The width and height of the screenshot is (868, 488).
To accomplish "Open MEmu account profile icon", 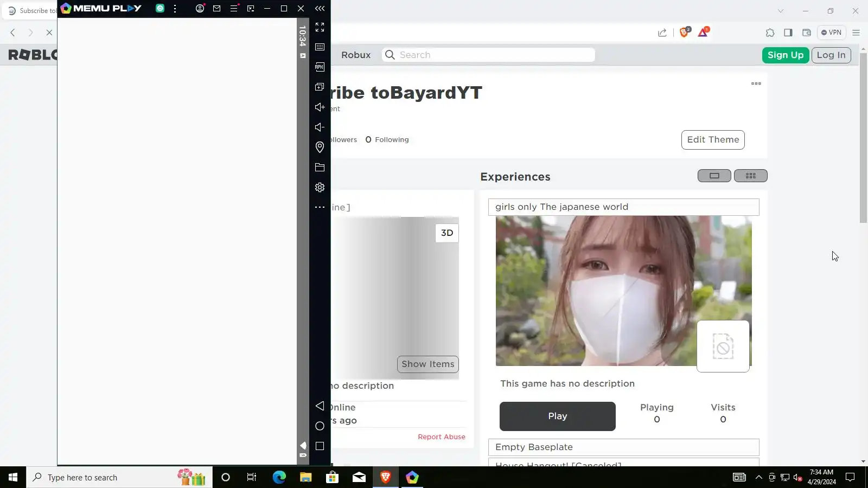I will [x=200, y=9].
